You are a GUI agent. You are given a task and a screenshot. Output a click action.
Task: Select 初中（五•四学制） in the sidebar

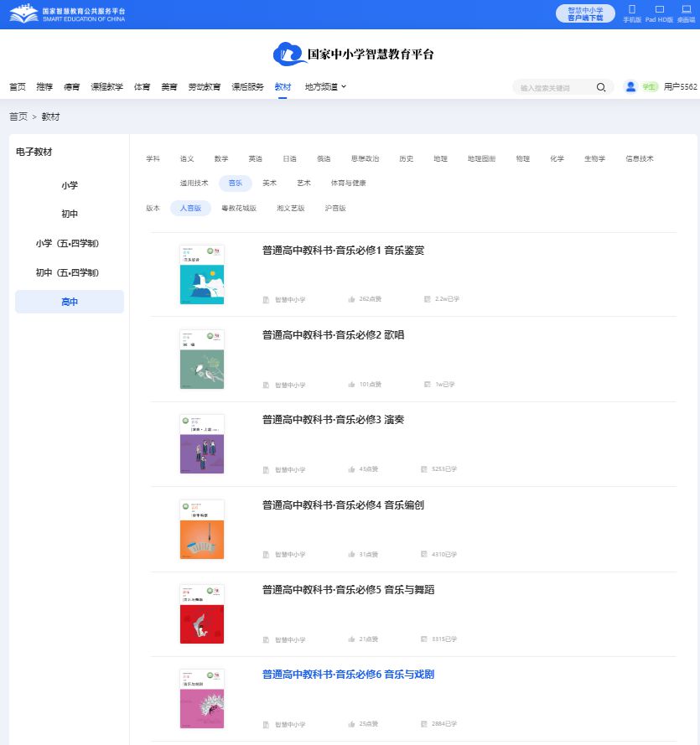pos(70,272)
